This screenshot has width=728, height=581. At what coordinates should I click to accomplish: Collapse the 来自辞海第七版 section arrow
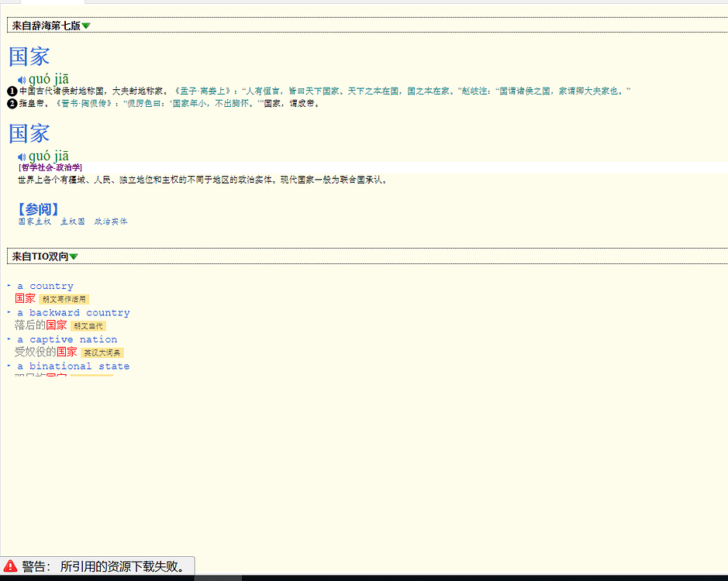[x=86, y=26]
